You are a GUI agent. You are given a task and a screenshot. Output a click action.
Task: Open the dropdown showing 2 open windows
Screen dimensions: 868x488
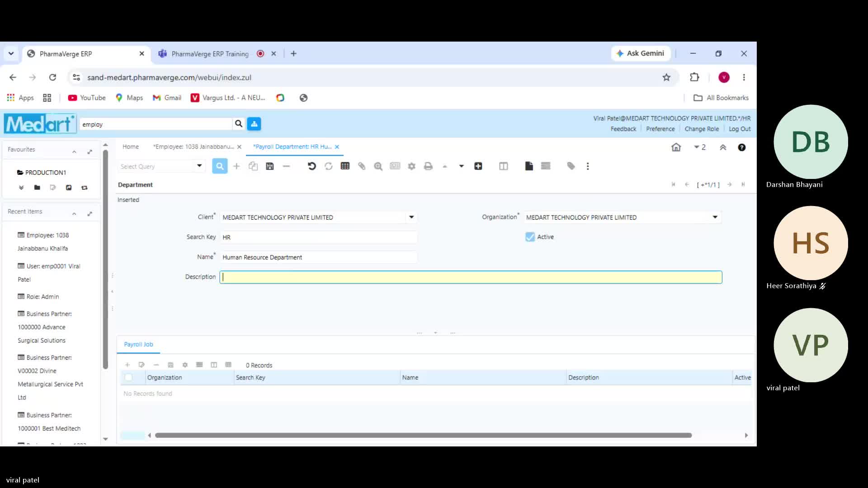click(x=700, y=147)
